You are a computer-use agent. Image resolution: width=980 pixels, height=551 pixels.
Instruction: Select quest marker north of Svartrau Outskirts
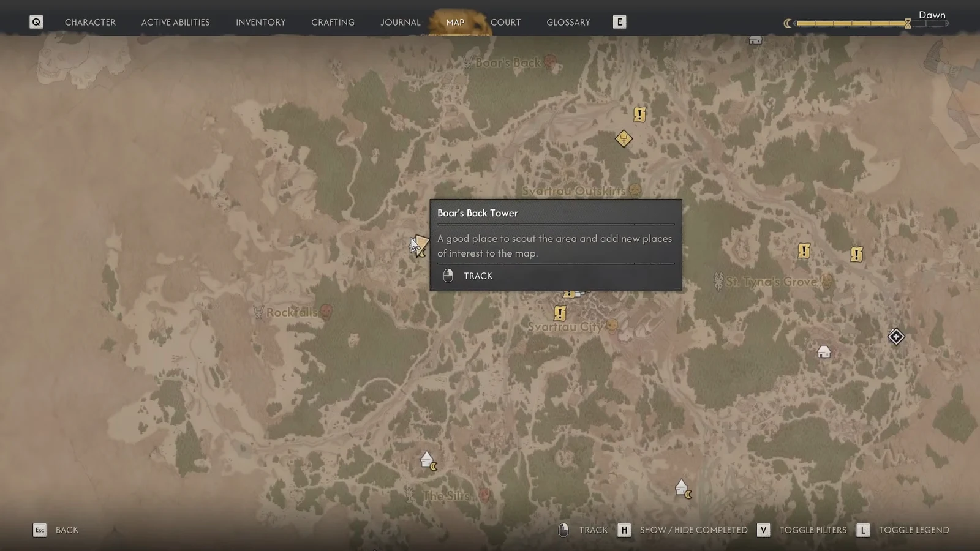click(x=639, y=114)
